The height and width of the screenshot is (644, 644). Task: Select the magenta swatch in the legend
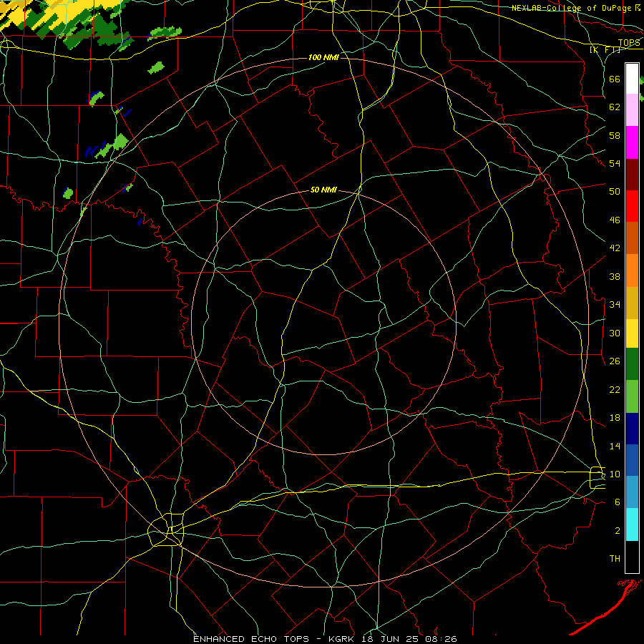tap(632, 142)
